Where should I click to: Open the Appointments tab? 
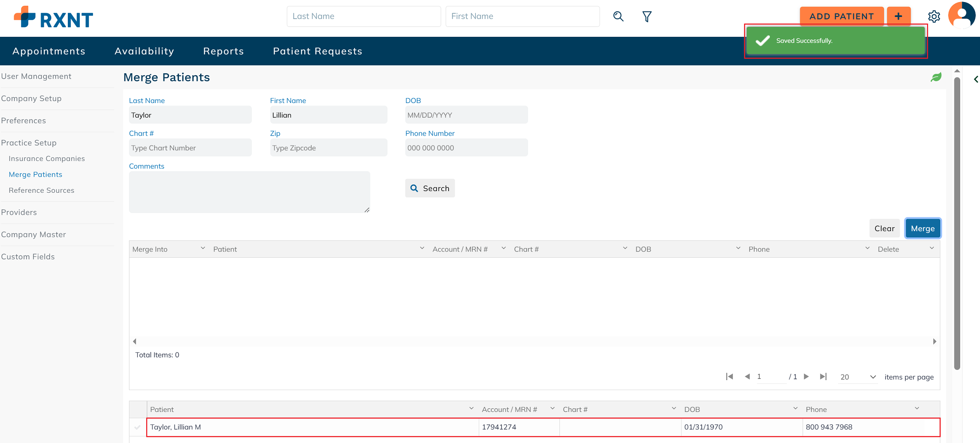(x=49, y=51)
